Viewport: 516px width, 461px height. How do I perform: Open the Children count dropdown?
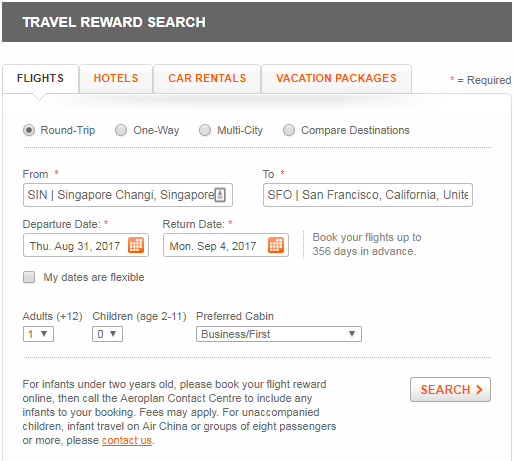click(107, 334)
